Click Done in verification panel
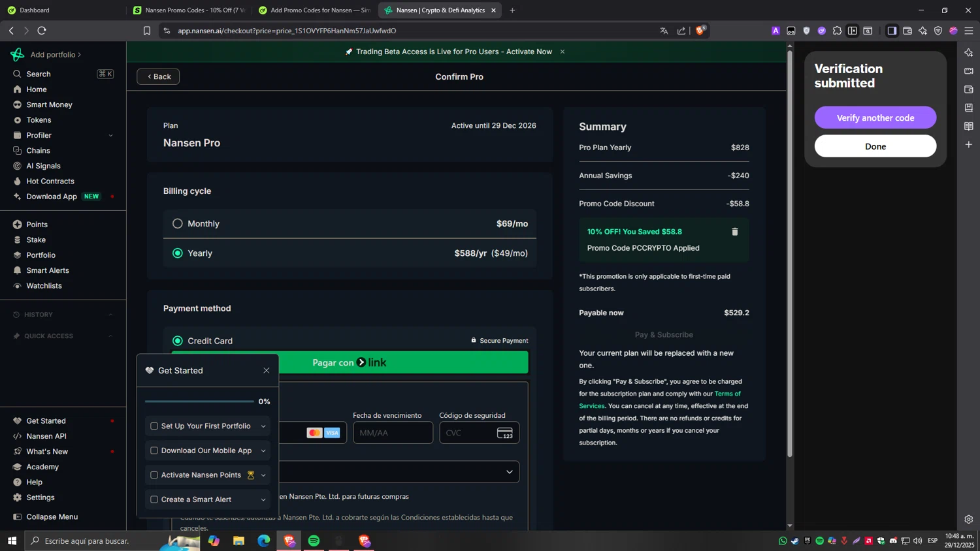 point(875,146)
